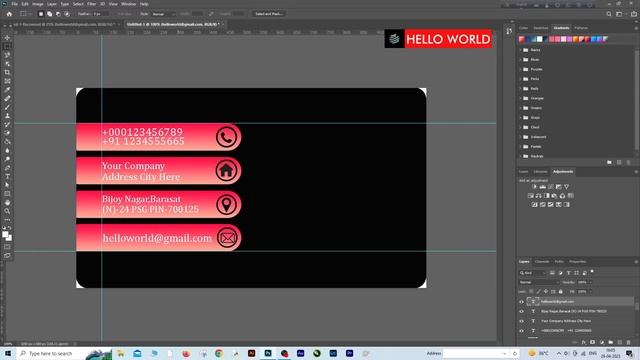Screen dimensions: 640x360
Task: Select the red gradient preset swatch
Action: tap(522, 39)
